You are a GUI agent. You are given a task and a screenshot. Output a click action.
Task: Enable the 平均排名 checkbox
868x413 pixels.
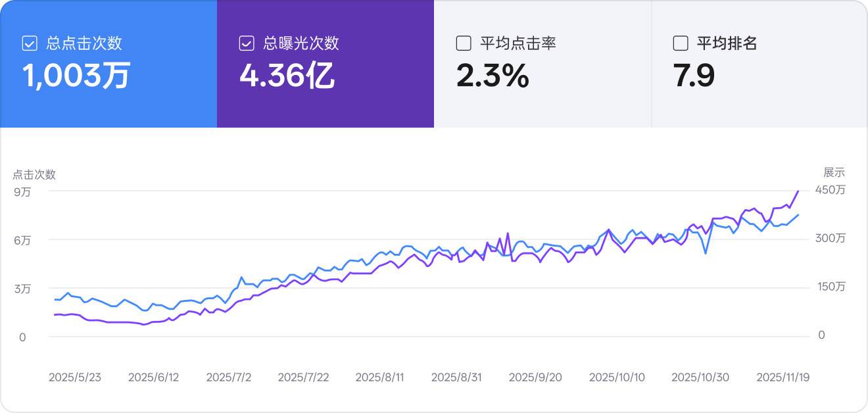(681, 43)
